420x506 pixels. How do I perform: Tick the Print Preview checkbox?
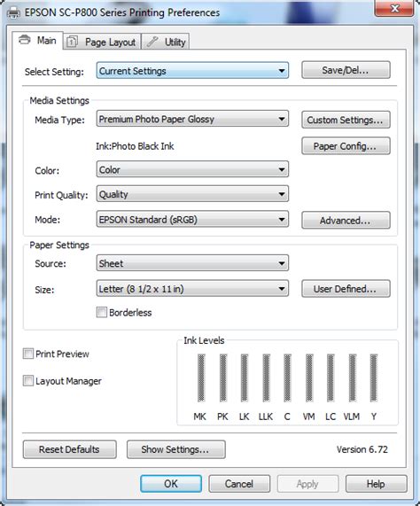28,354
